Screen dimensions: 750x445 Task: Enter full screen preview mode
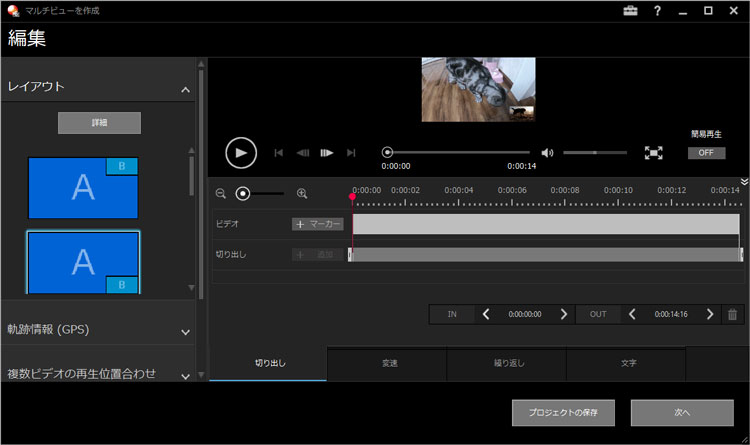(x=653, y=153)
